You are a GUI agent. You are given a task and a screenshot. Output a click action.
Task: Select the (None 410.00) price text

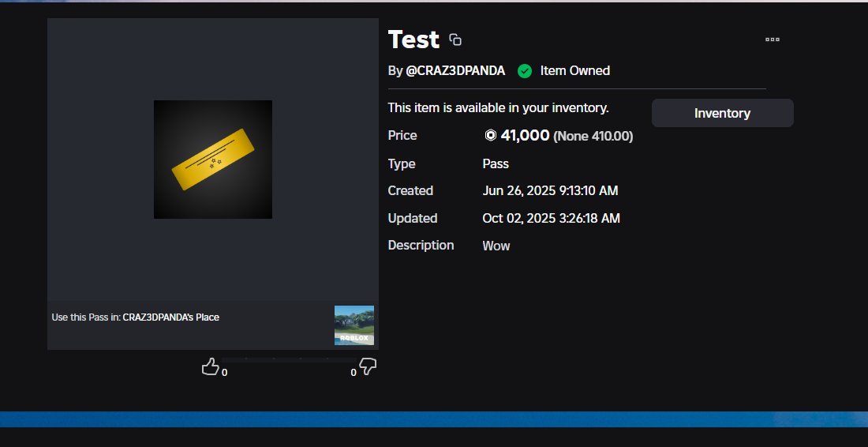click(x=593, y=137)
